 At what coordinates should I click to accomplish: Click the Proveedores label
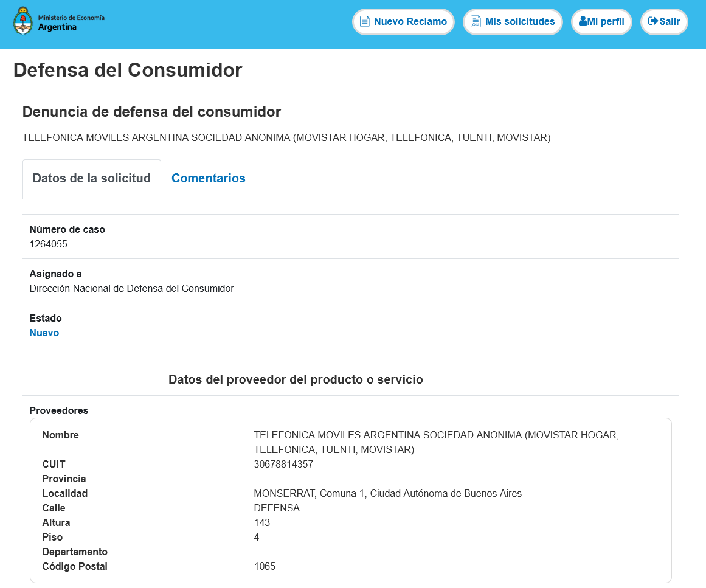coord(59,410)
